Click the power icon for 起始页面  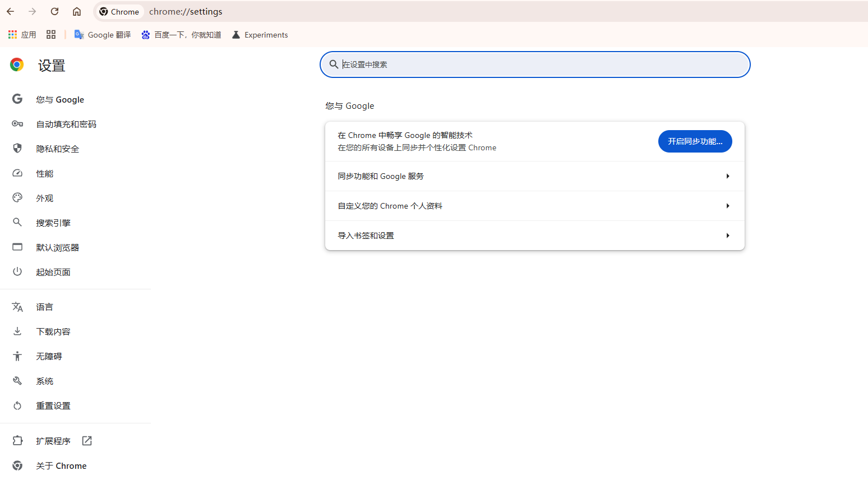[17, 272]
